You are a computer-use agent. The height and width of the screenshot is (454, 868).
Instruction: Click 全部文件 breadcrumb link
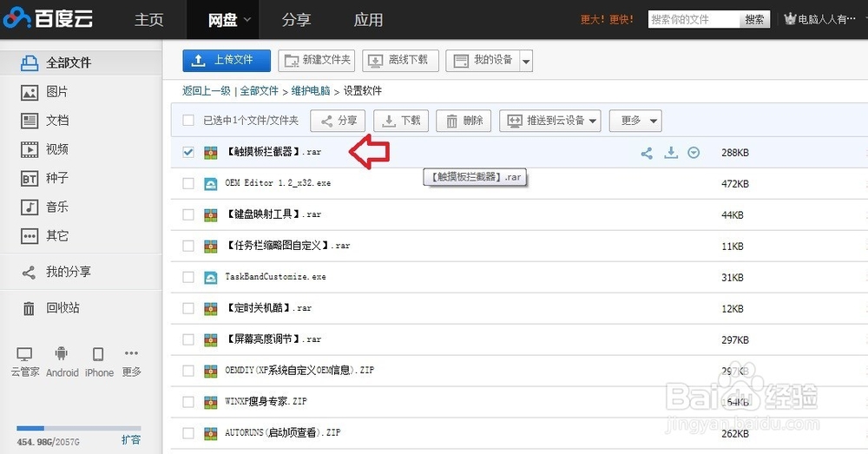point(259,91)
